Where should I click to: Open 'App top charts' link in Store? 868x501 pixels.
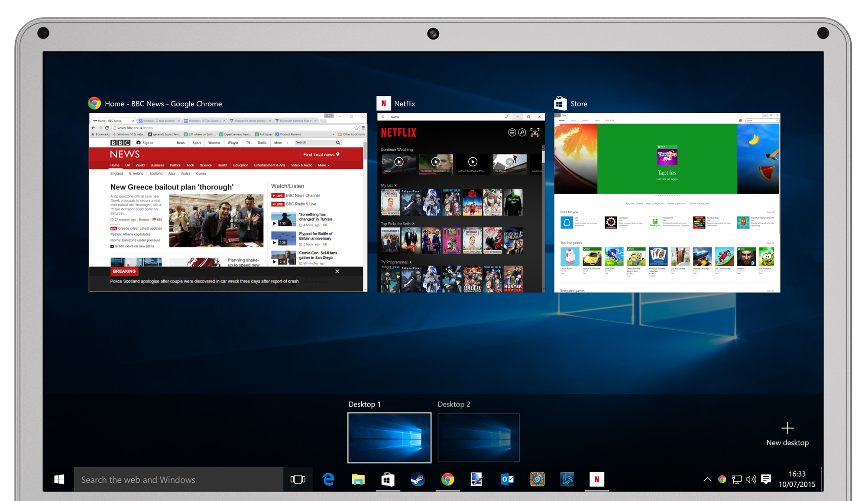click(x=634, y=203)
